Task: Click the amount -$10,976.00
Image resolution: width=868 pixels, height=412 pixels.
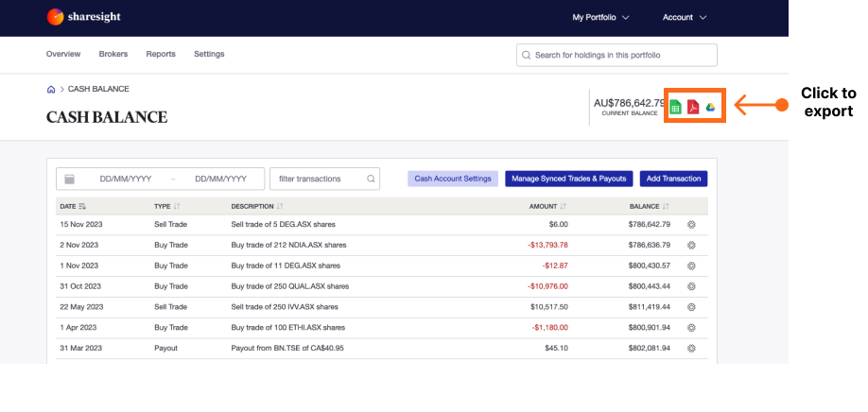Action: (x=547, y=286)
